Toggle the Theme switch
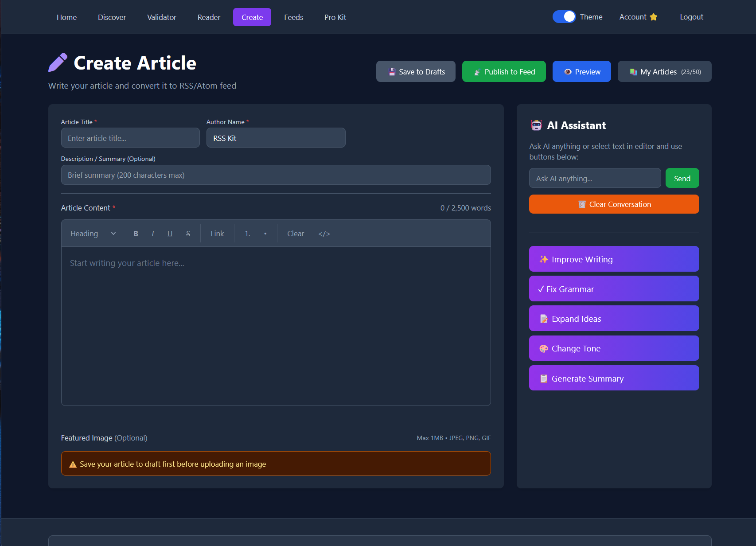The height and width of the screenshot is (546, 756). pyautogui.click(x=564, y=16)
